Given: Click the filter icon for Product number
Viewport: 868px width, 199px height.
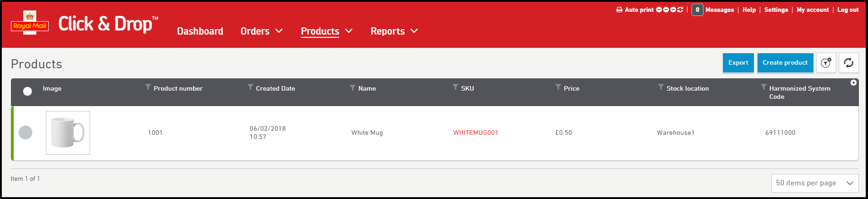Looking at the screenshot, I should [148, 87].
